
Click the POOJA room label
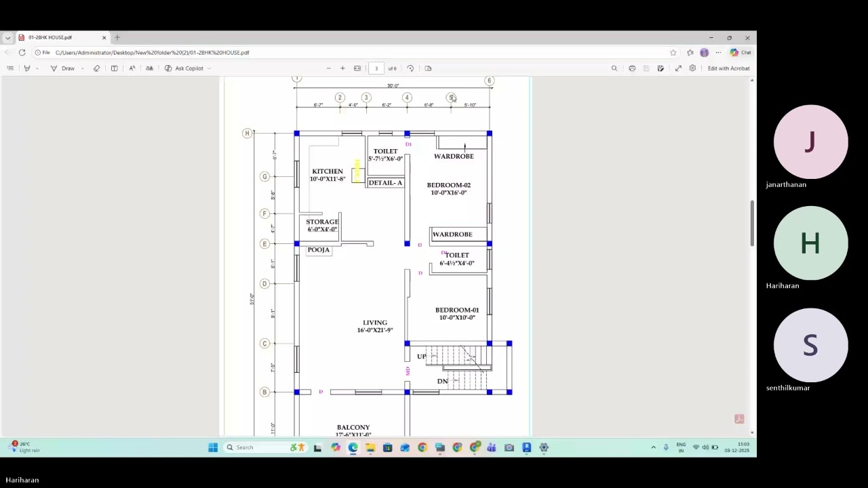tap(318, 250)
